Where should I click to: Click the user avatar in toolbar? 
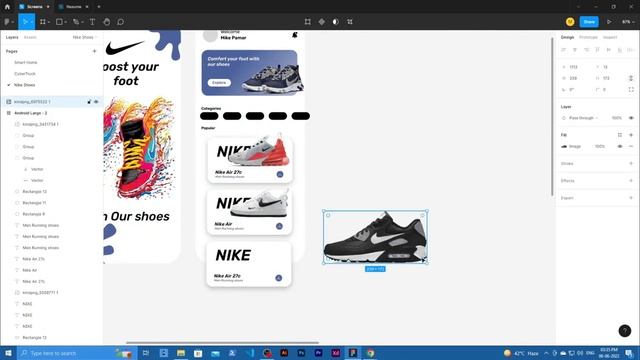click(x=570, y=22)
